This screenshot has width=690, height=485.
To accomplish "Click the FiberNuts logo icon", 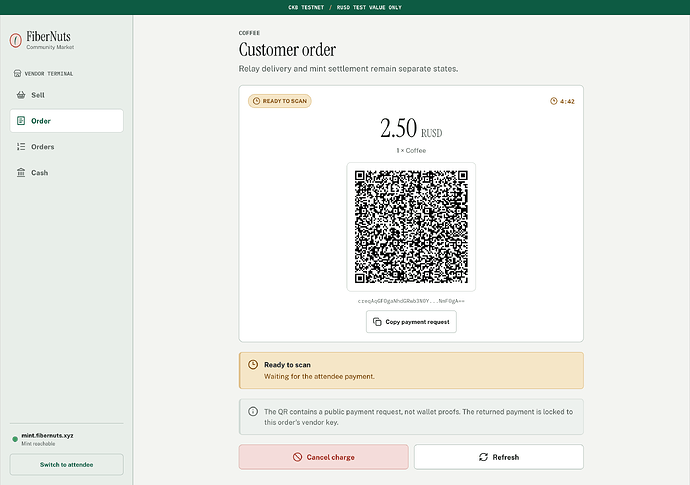I will point(16,40).
